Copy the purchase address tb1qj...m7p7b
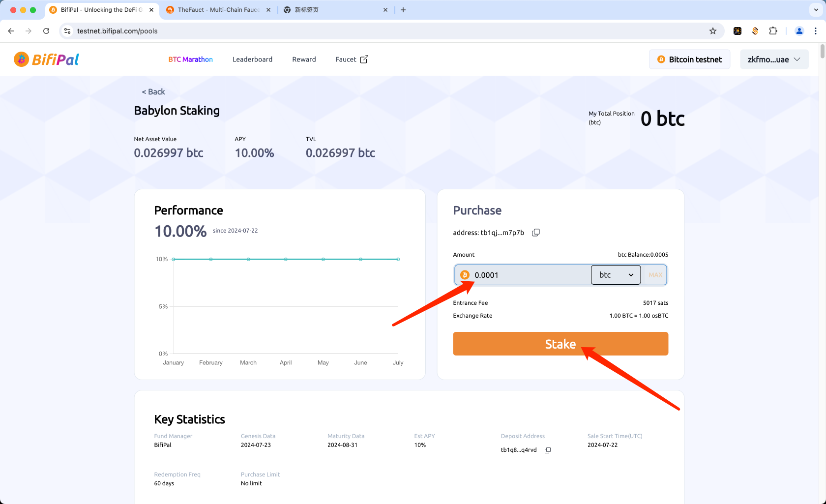The height and width of the screenshot is (504, 826). click(536, 233)
